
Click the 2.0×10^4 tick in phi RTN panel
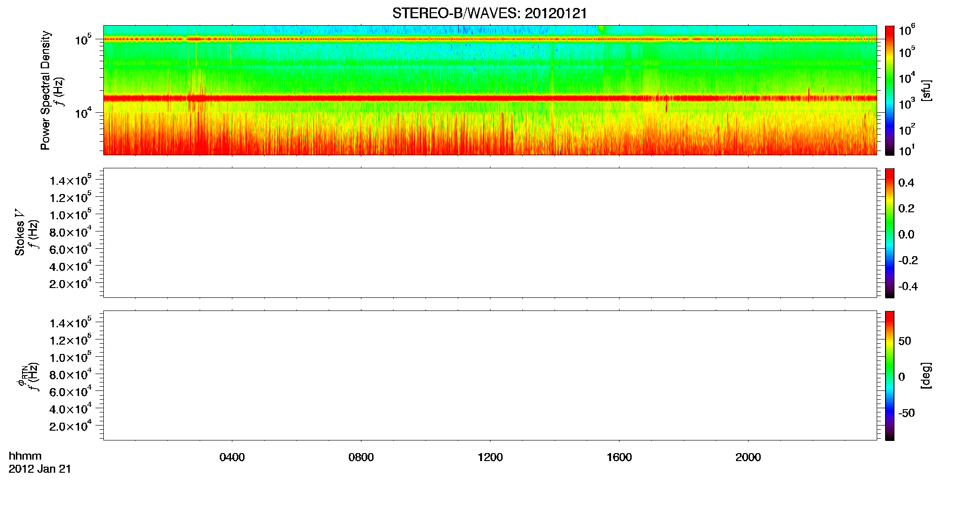pos(71,426)
